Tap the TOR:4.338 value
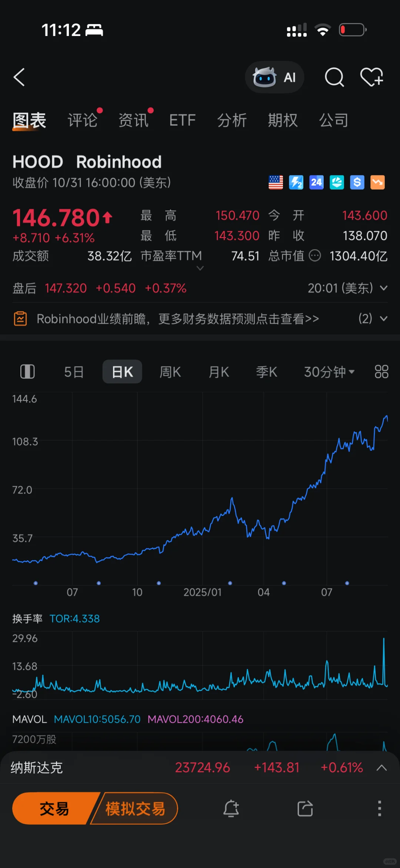The image size is (400, 868). tap(75, 618)
